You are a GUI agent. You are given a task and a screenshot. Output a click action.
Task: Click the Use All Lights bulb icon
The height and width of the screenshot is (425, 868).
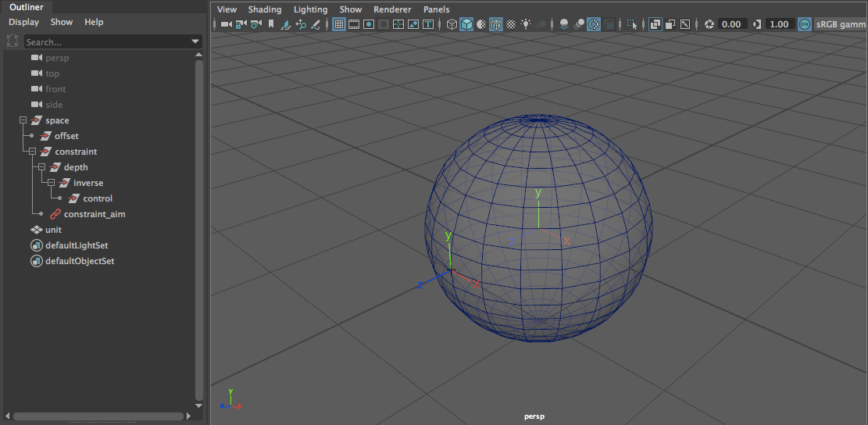[x=526, y=24]
